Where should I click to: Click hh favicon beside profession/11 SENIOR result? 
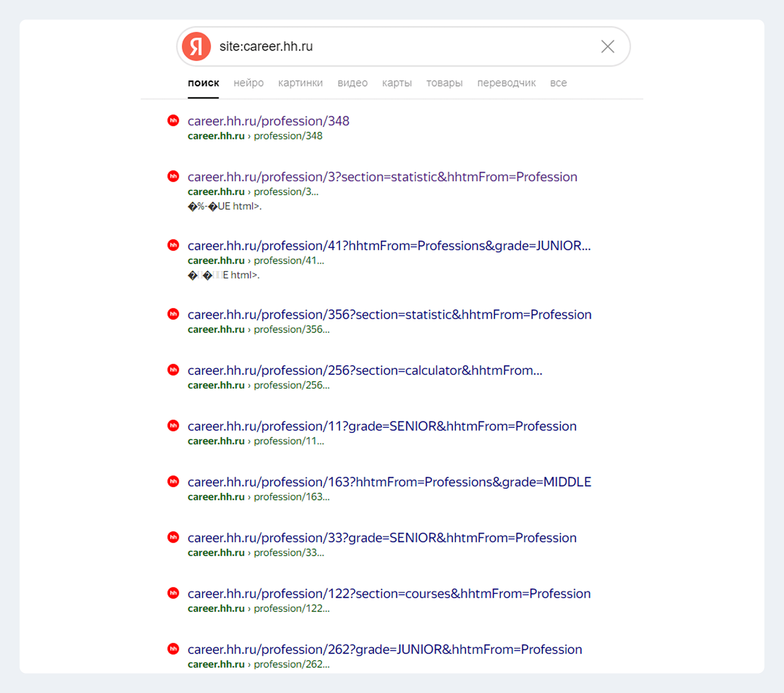173,426
